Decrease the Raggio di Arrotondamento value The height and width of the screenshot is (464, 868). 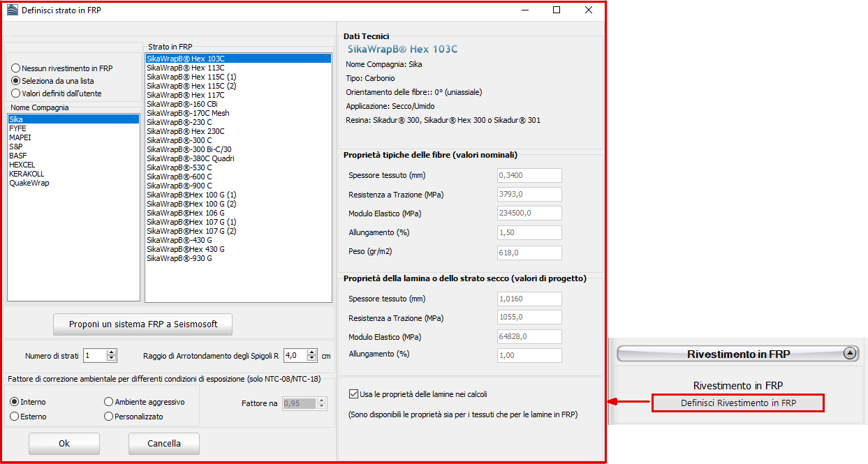pos(312,359)
